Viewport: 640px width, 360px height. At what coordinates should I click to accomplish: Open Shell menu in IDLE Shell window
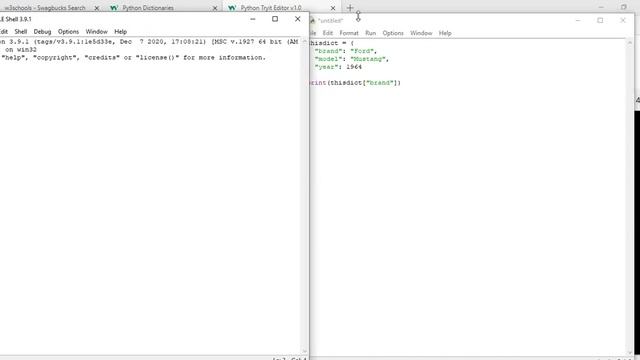point(21,31)
